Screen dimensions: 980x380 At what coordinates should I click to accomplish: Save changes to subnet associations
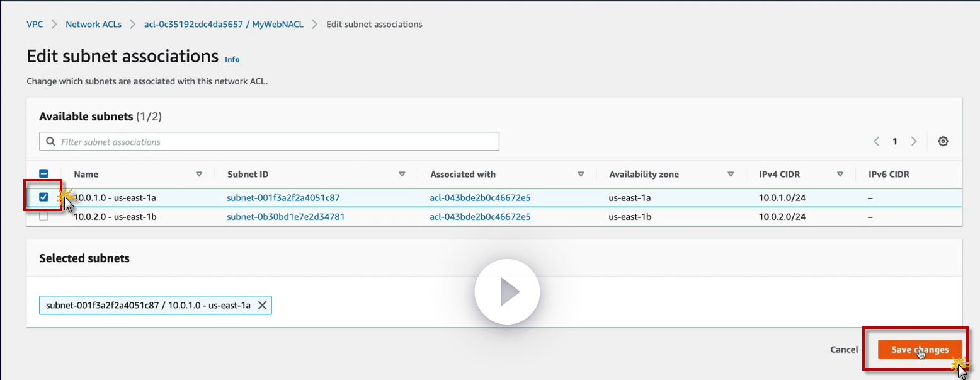point(920,350)
